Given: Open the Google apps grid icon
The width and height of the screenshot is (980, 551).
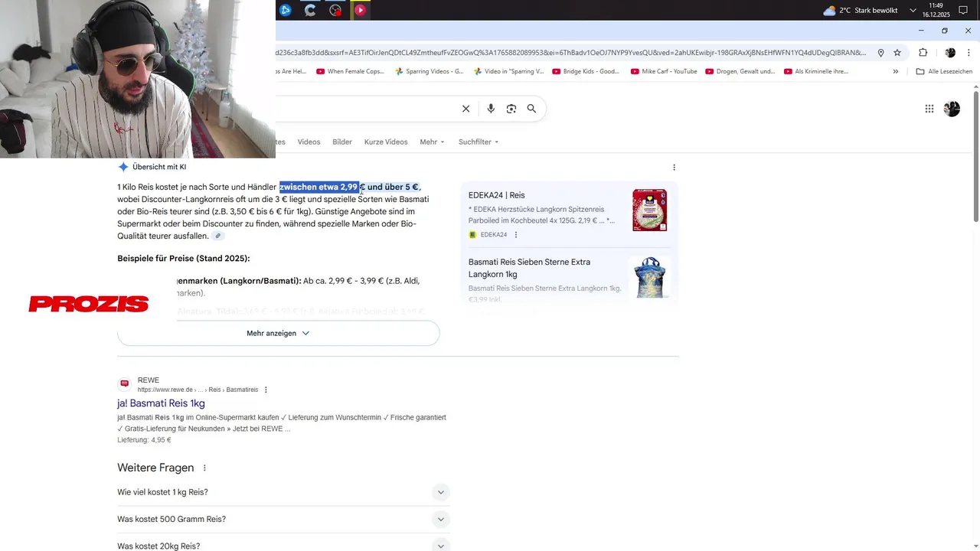Looking at the screenshot, I should tap(929, 109).
